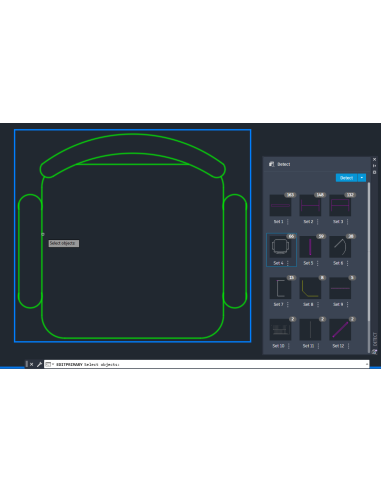Open the Set 4 more-options menu
Screen dimensions: 381x492
[288, 263]
